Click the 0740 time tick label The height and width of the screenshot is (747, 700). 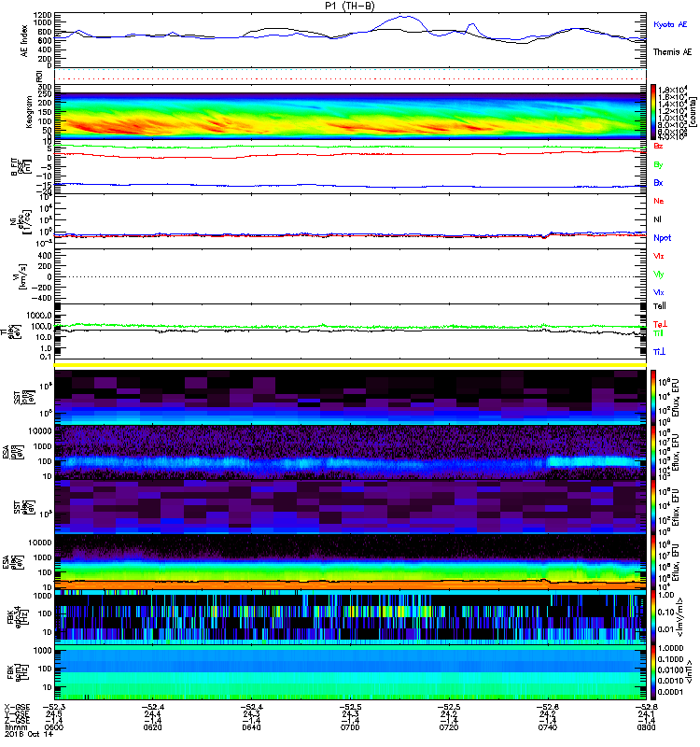click(x=548, y=727)
